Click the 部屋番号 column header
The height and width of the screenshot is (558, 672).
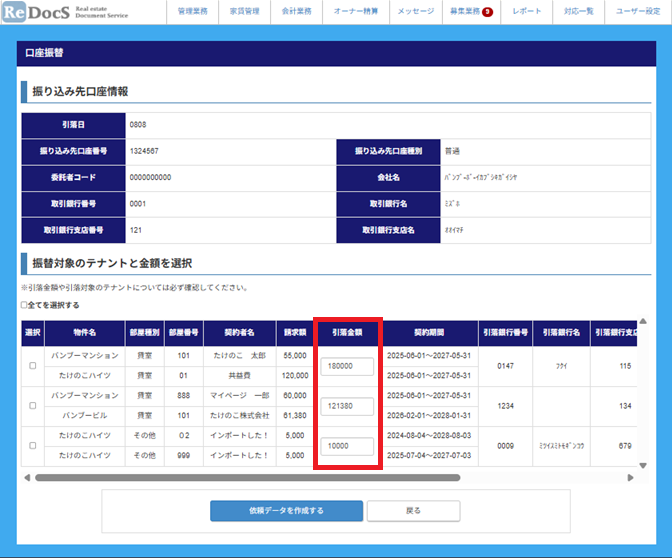pyautogui.click(x=183, y=333)
